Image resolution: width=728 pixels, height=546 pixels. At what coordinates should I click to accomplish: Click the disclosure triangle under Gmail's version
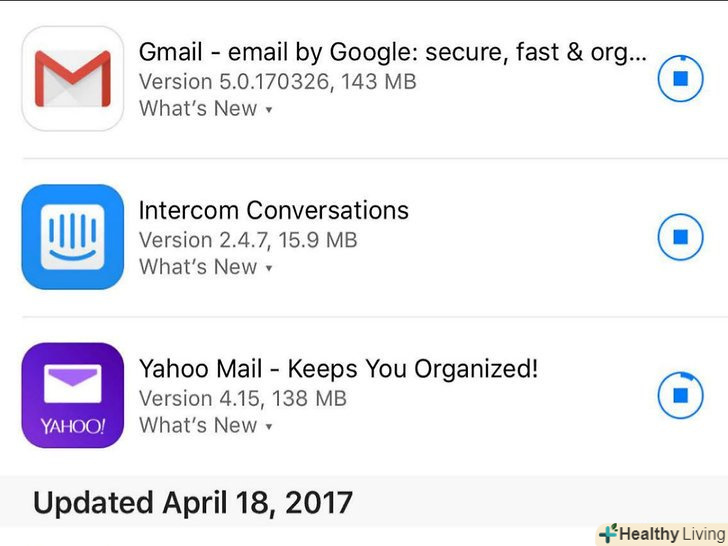[269, 110]
